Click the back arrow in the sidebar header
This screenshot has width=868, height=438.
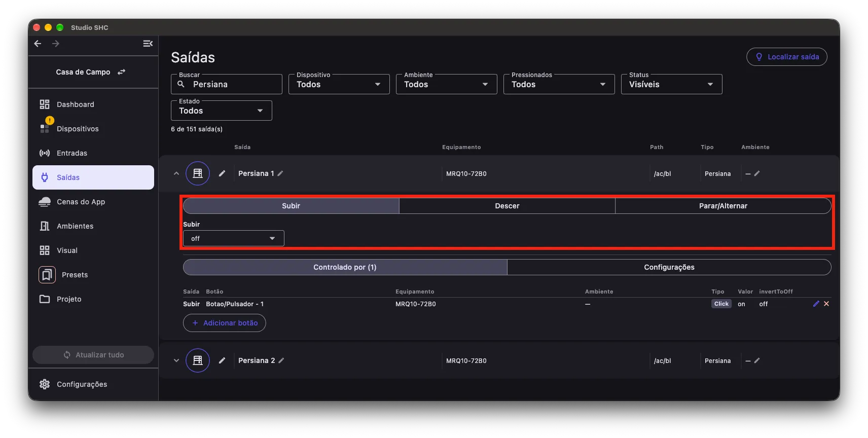coord(38,44)
